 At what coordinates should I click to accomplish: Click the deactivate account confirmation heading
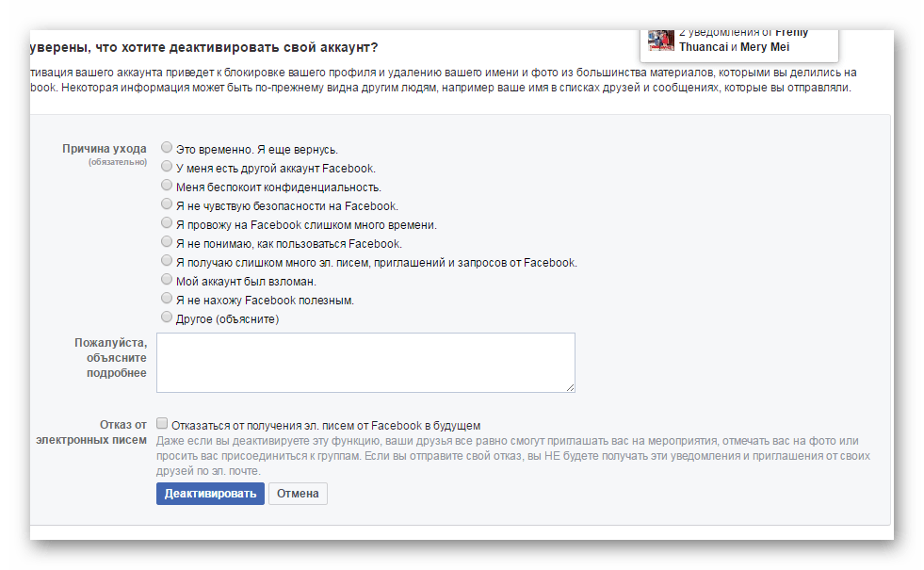(204, 47)
